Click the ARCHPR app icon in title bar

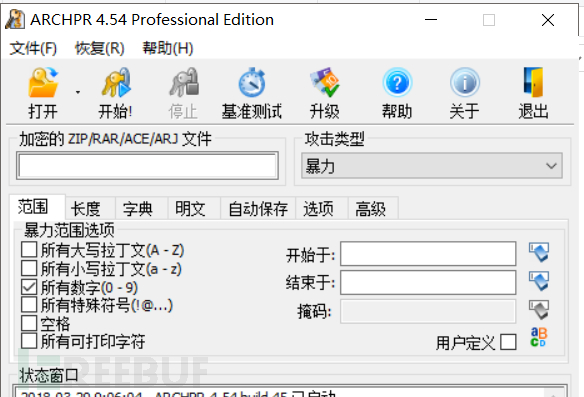(15, 19)
